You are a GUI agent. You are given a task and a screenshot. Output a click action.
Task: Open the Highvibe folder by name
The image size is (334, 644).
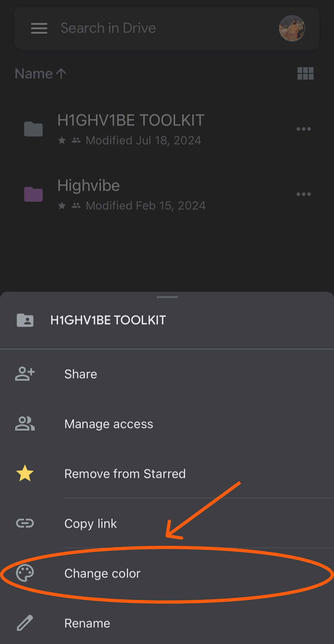88,186
